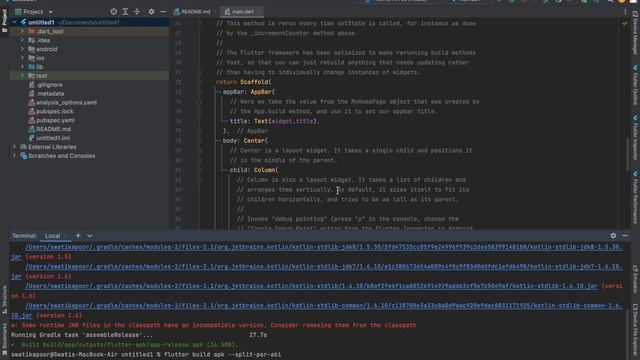Open kotlin-stdlib-jdk7 jar path link in terminal
Viewport: 640px width, 360px height.
324,267
